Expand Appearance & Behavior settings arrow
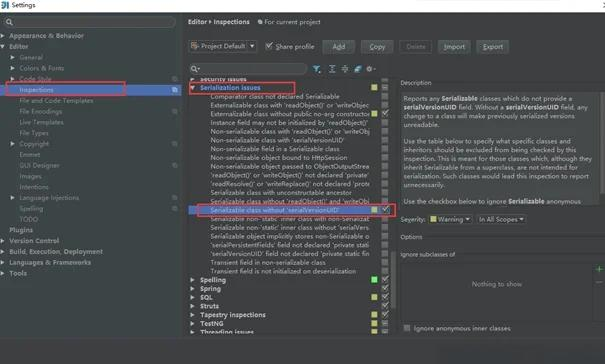The image size is (605, 364). click(3, 36)
